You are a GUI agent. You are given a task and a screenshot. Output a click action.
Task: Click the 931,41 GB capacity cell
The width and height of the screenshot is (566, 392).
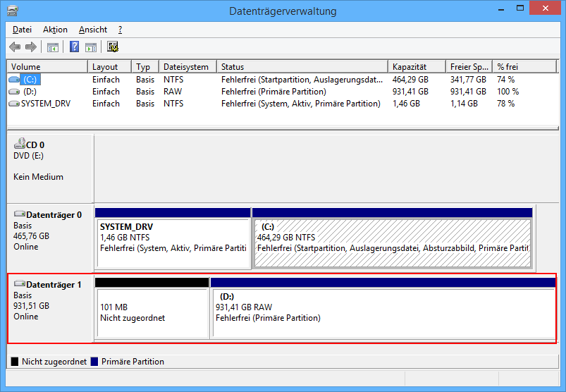pyautogui.click(x=410, y=92)
